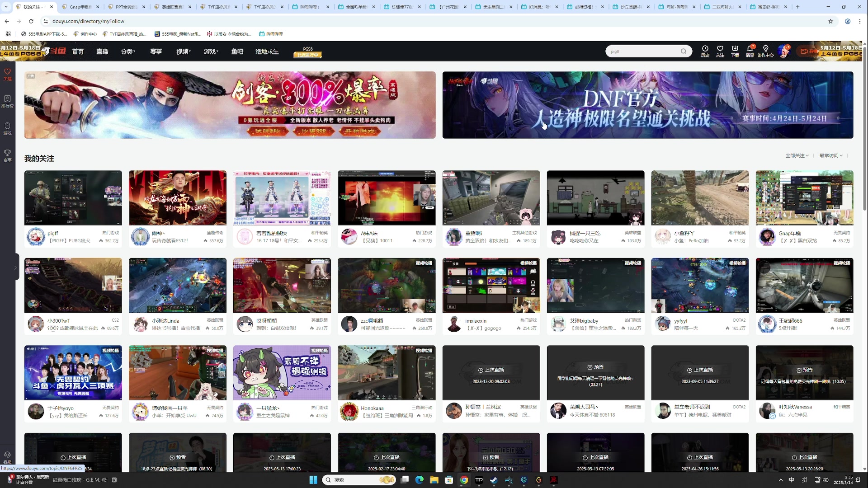The height and width of the screenshot is (488, 868).
Task: Click the 客服 headset icon in sidebar
Action: [x=7, y=457]
